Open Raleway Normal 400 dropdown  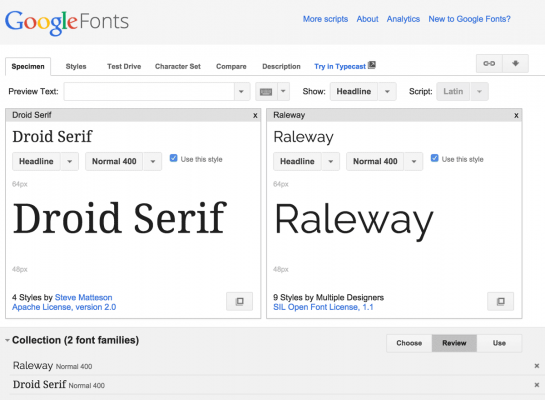384,162
